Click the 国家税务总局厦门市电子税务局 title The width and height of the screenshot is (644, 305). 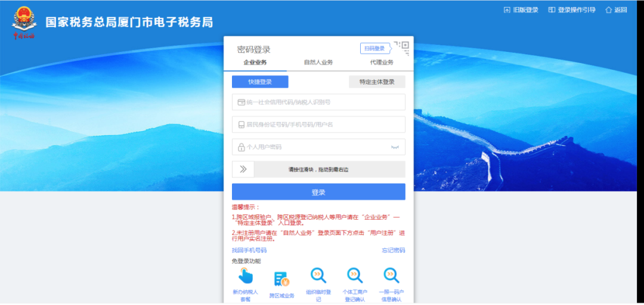(129, 22)
